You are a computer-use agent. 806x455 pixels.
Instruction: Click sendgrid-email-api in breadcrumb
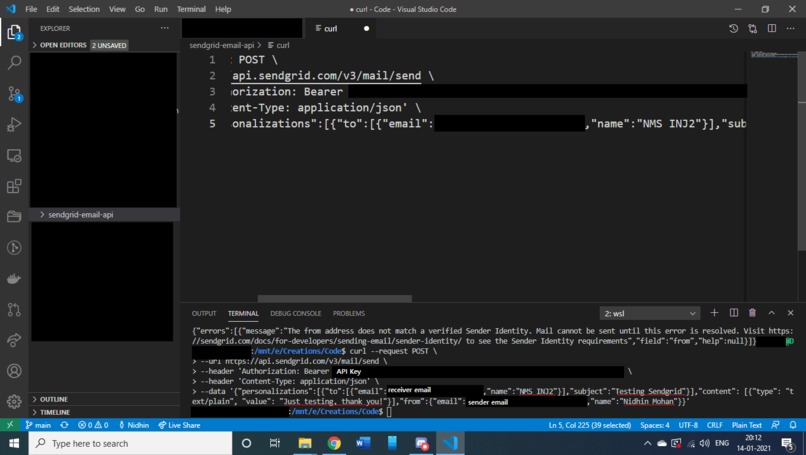222,45
